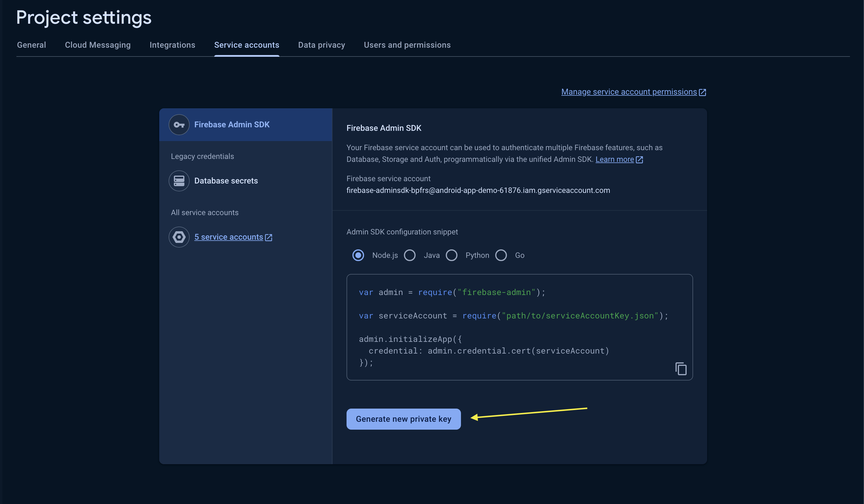Switch to the General tab
This screenshot has height=504, width=864.
tap(32, 45)
